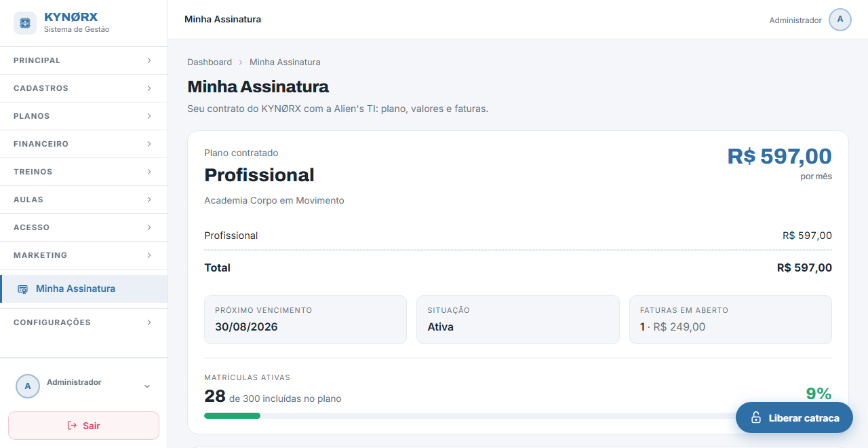This screenshot has height=448, width=868.
Task: Click the ACESSO menu label
Action: (x=32, y=227)
